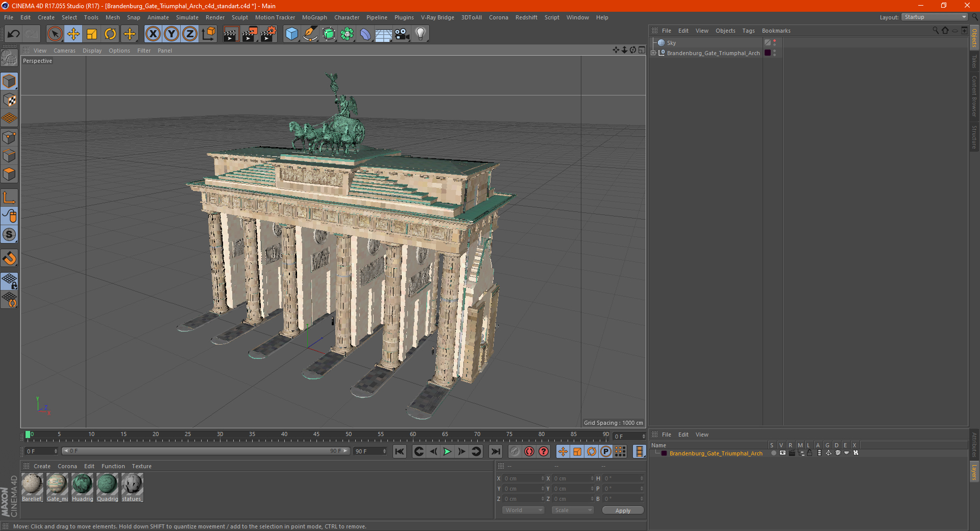Click the layer color swatch in Layers panel

tap(664, 453)
